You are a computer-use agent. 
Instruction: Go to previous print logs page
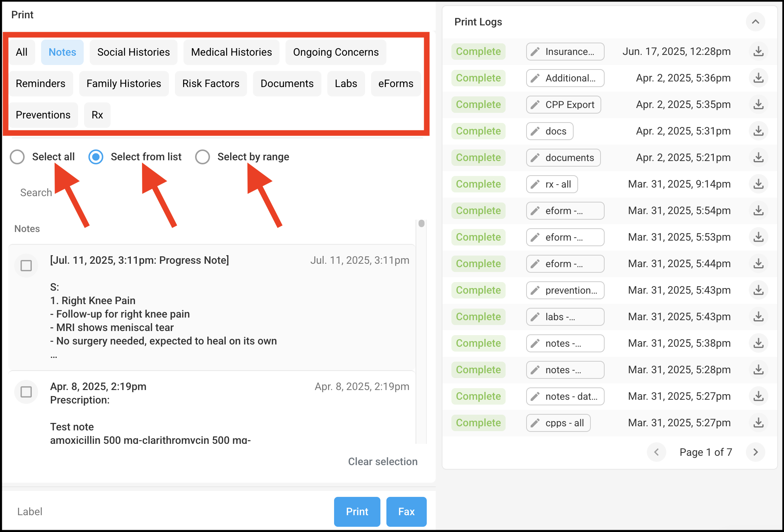(657, 452)
